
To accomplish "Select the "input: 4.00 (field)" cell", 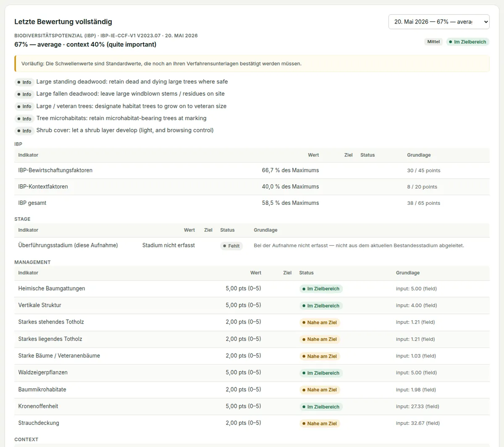I will pos(416,306).
